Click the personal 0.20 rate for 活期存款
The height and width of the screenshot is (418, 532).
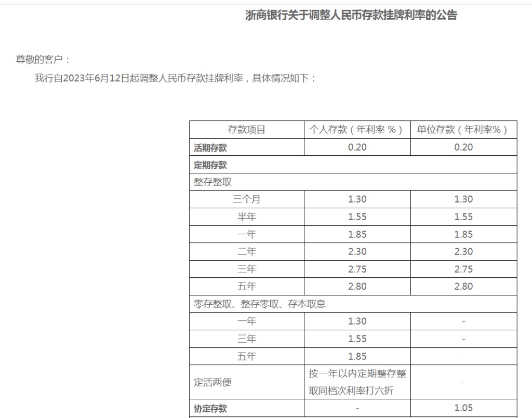[x=357, y=147]
